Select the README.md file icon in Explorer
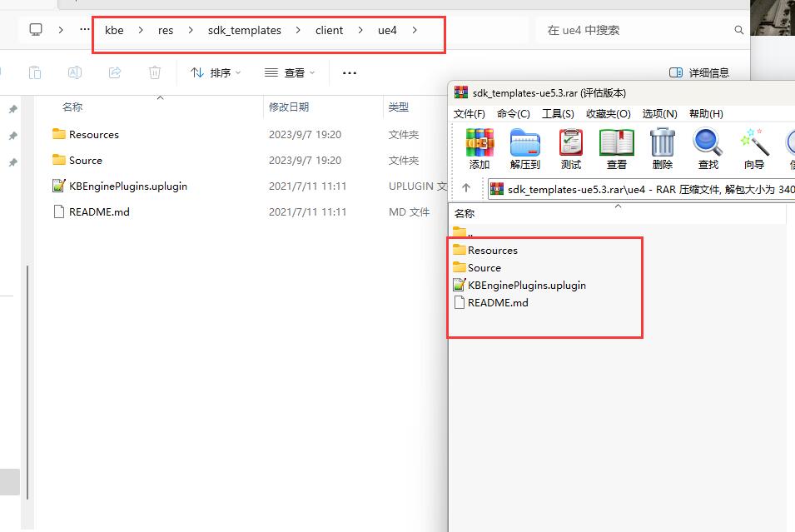 pyautogui.click(x=59, y=211)
